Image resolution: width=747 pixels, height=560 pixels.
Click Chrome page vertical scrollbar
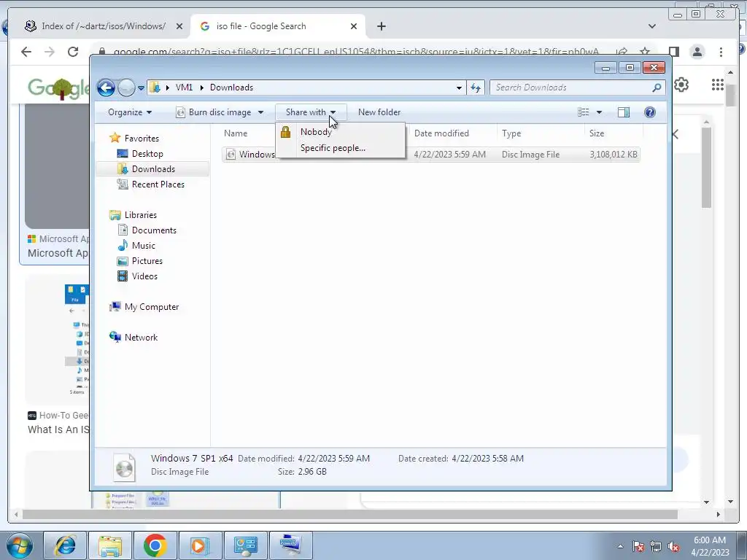[730, 96]
